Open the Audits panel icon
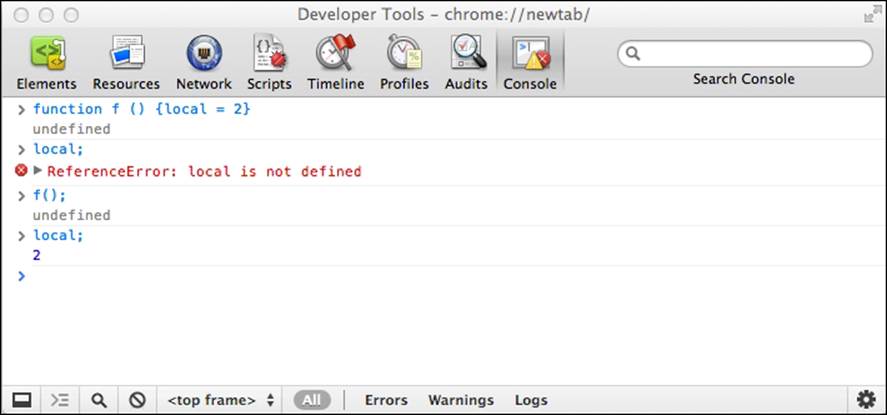This screenshot has height=415, width=887. (467, 53)
